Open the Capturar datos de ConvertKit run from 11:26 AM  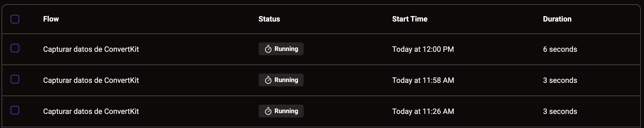[91, 111]
